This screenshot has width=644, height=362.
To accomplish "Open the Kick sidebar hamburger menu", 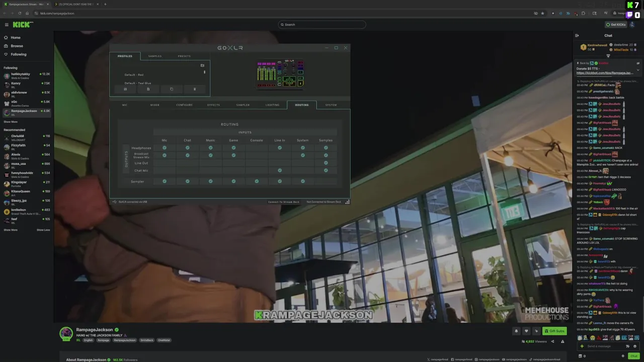I will click(x=7, y=25).
